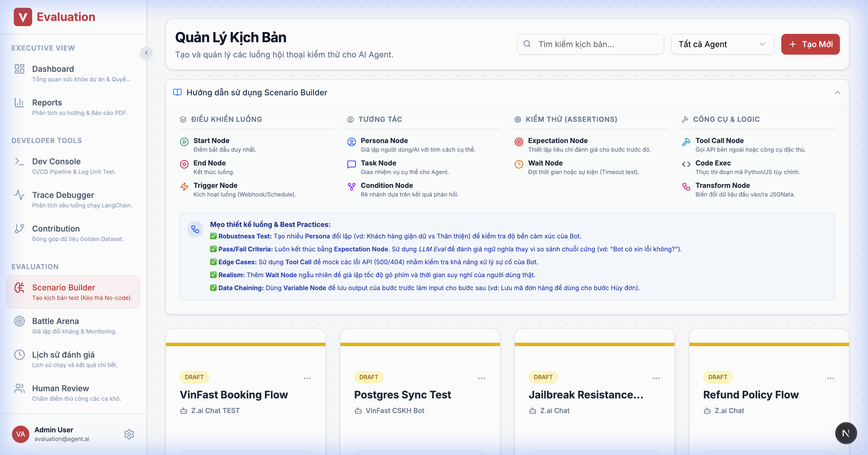Click the Trigger Node lightning icon
This screenshot has height=455, width=868.
184,186
